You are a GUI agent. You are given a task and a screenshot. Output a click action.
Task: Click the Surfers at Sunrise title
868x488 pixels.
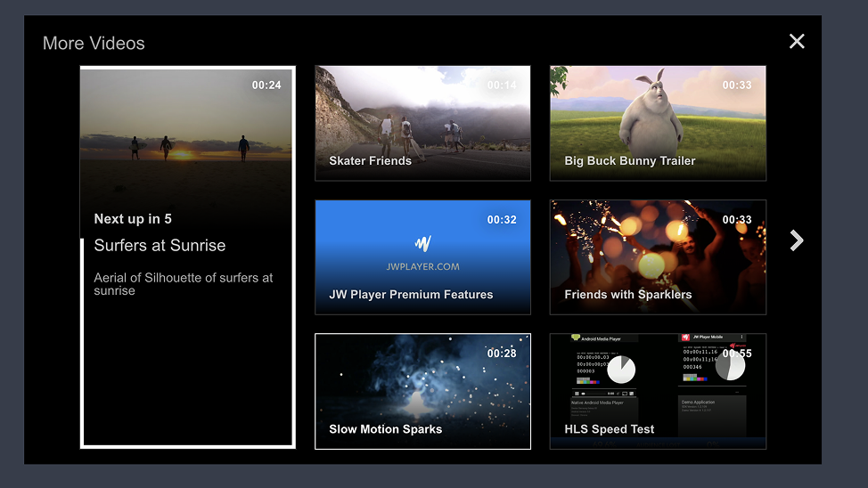point(160,246)
